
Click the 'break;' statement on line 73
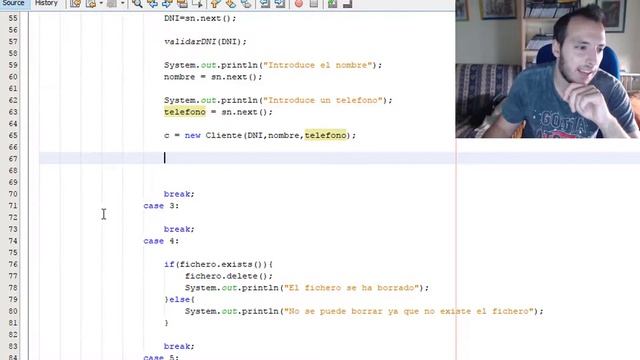coord(179,229)
